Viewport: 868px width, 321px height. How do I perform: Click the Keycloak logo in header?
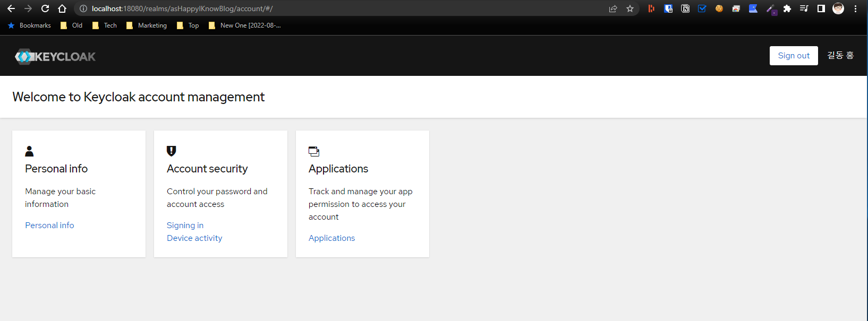(x=55, y=56)
